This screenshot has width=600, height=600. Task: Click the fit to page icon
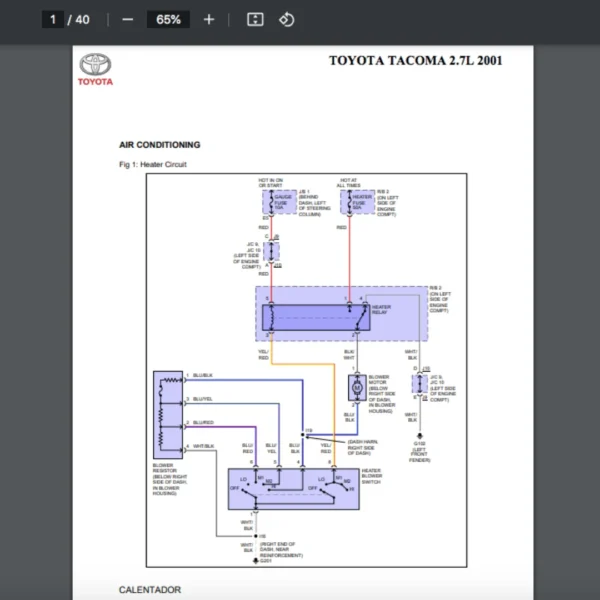(255, 19)
